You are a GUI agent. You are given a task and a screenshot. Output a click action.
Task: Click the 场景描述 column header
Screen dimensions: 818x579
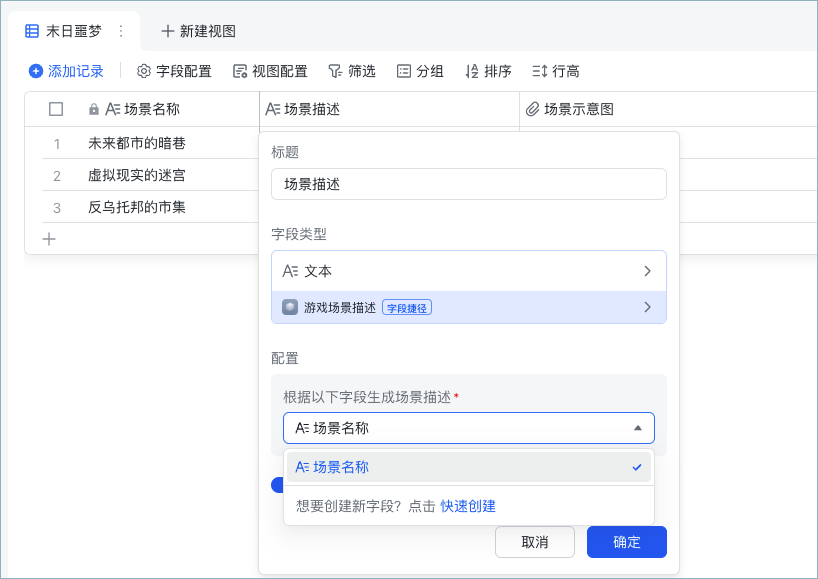click(389, 109)
